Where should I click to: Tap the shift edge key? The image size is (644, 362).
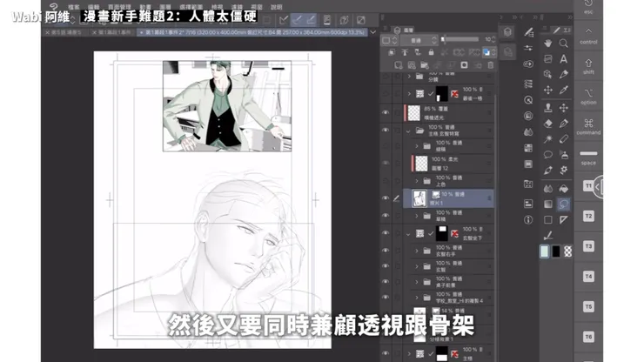point(588,66)
